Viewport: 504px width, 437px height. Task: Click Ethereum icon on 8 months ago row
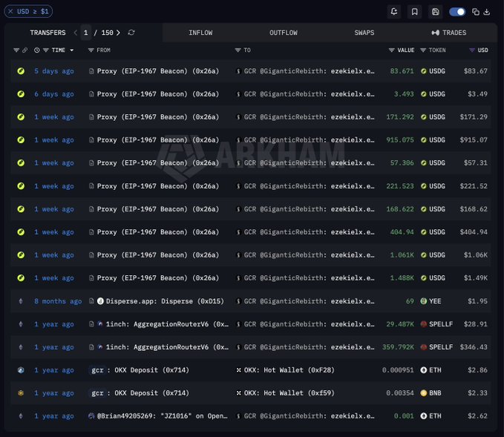click(21, 301)
